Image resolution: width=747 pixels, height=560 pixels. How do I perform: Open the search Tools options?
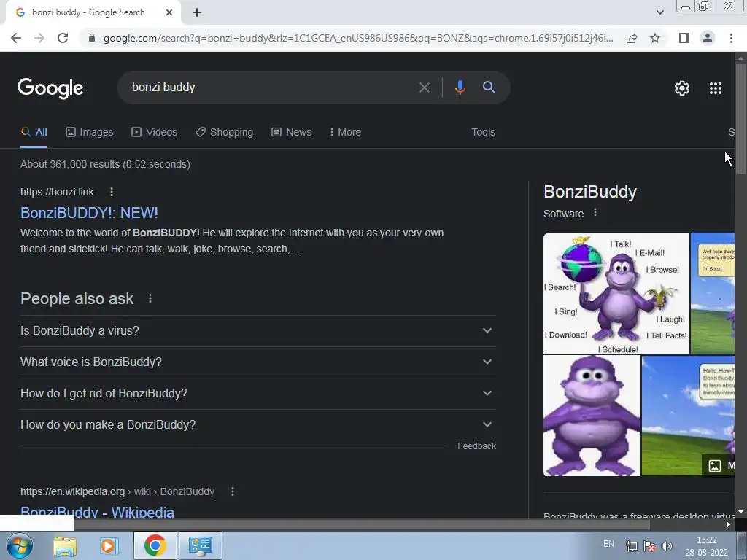click(483, 133)
